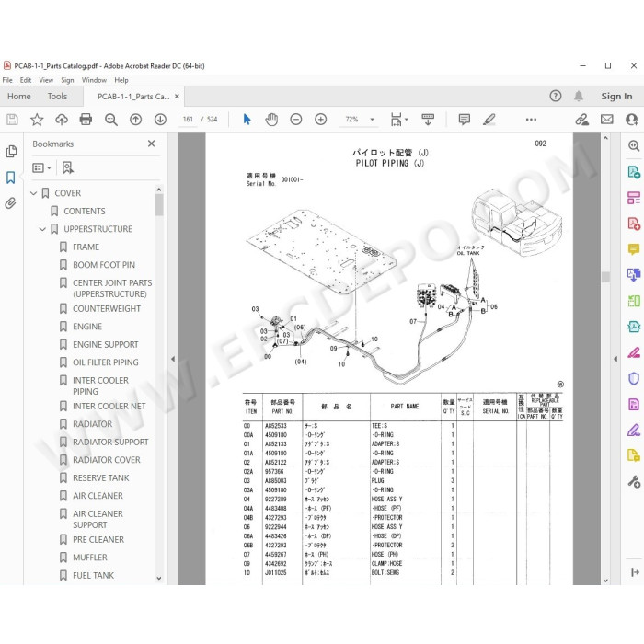Choose the Selection arrow tool
The width and height of the screenshot is (644, 644).
247,120
